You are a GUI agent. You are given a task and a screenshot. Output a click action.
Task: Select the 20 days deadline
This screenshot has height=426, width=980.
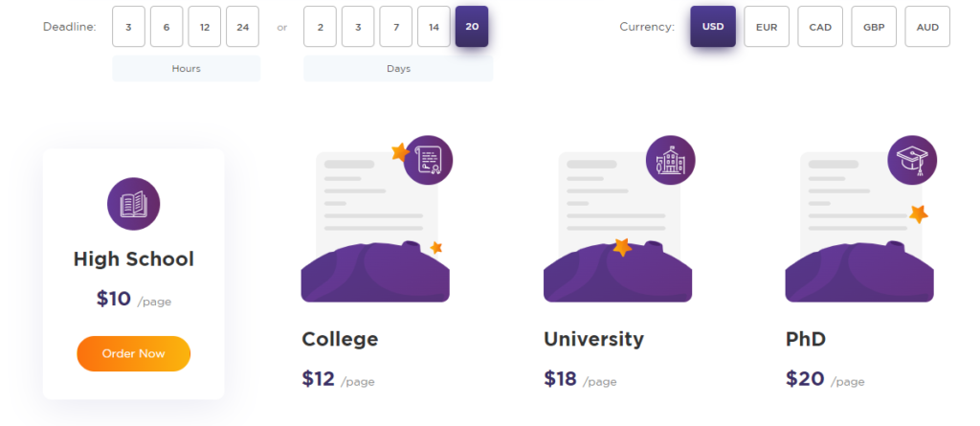[472, 27]
